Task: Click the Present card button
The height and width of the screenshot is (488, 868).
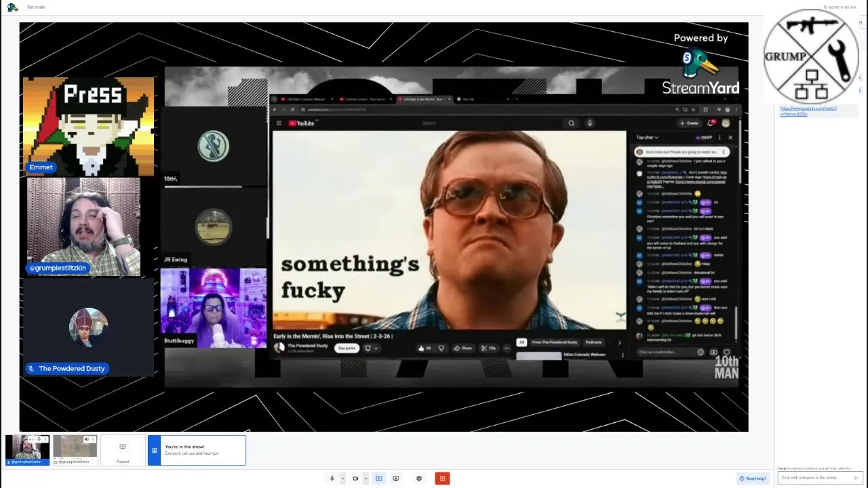Action: (123, 450)
